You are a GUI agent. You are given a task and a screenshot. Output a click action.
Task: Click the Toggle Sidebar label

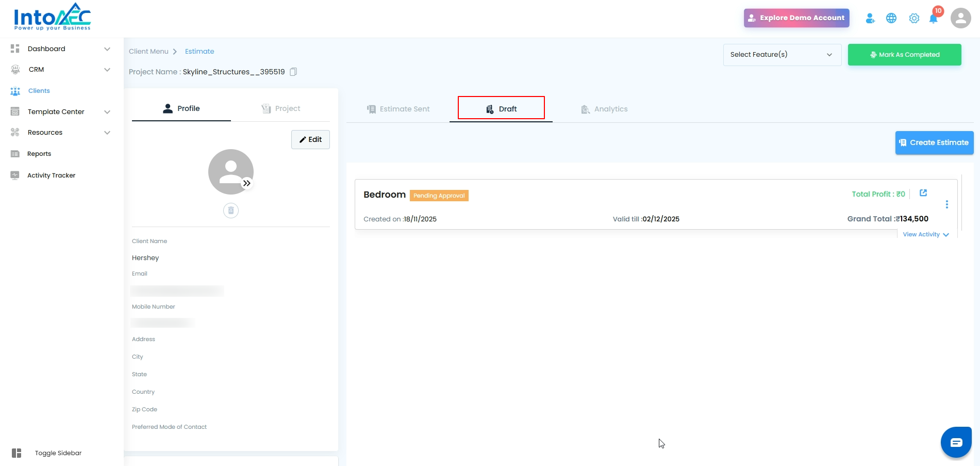58,453
